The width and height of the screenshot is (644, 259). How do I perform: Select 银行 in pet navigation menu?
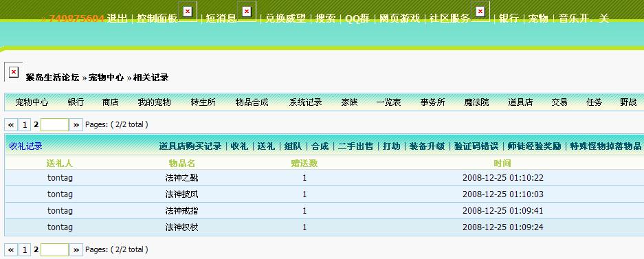(76, 102)
